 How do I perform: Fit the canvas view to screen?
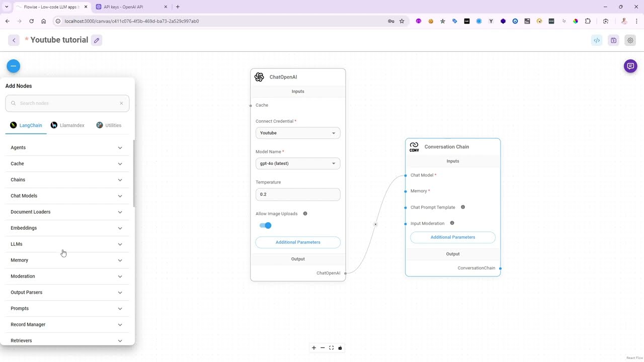331,348
